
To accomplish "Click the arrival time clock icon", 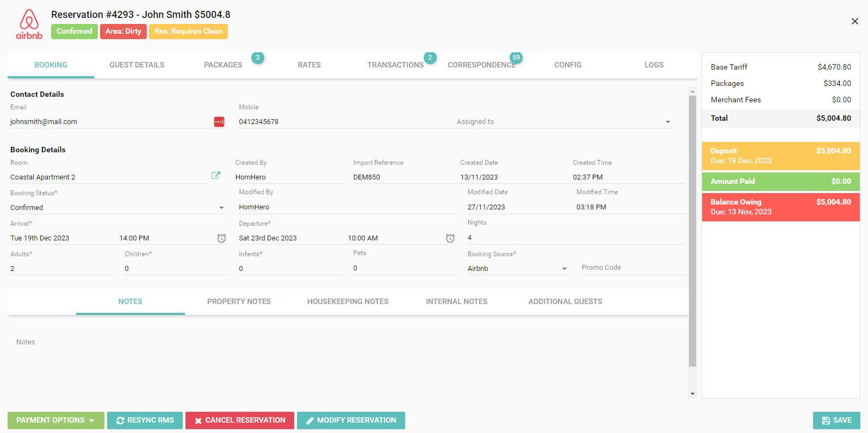I will [221, 238].
